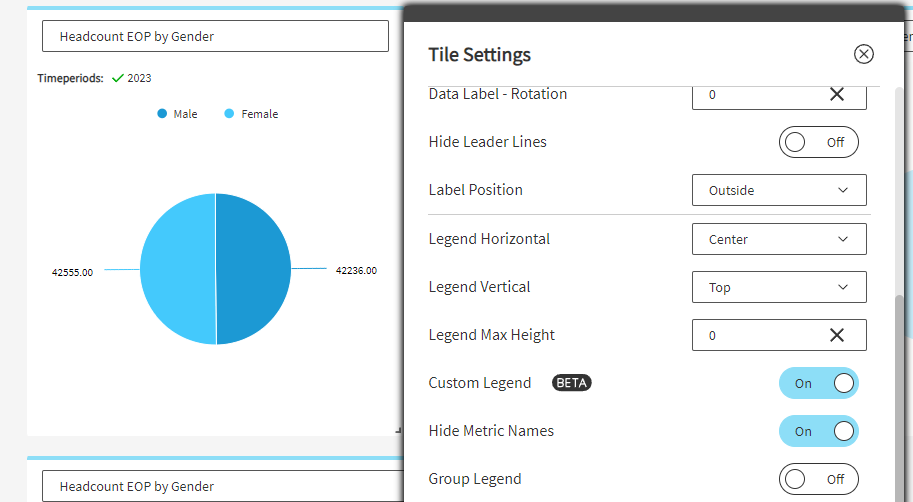This screenshot has width=913, height=502.
Task: Click the top Headcount EOP by Gender title field
Action: click(214, 37)
